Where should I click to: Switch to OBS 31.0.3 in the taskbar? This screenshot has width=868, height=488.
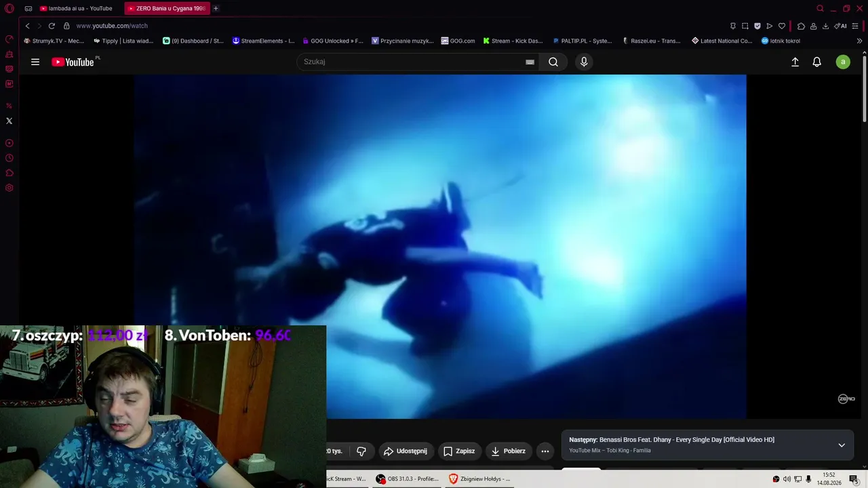tap(408, 479)
